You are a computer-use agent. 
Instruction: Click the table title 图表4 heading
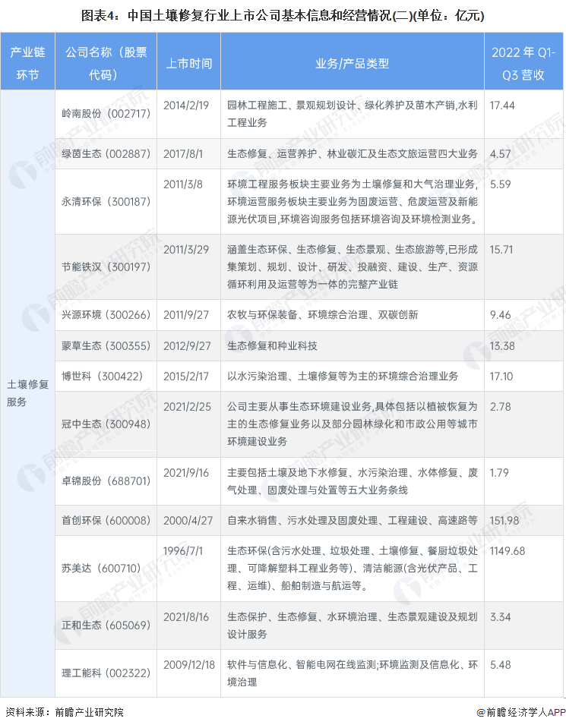point(283,16)
